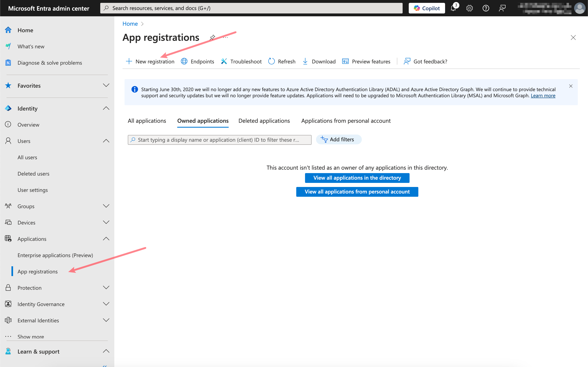
Task: Open Endpoints from the toolbar
Action: coord(198,61)
